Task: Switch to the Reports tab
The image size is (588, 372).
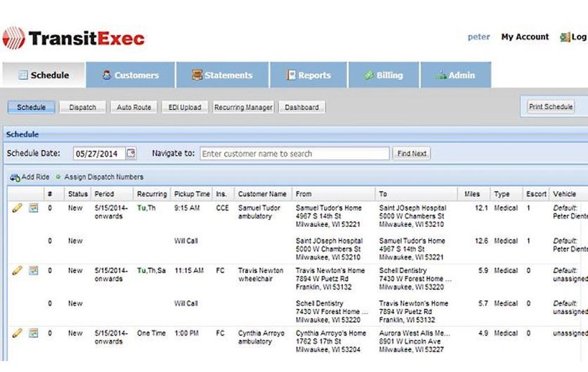Action: [x=308, y=75]
